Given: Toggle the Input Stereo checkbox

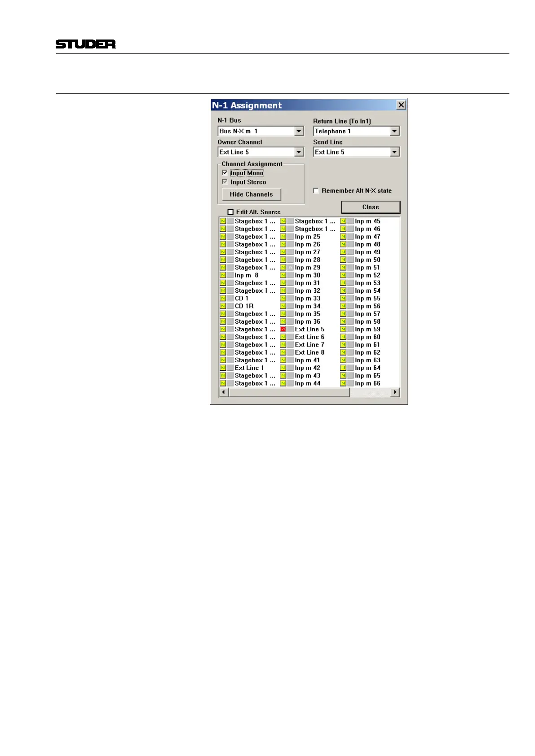Looking at the screenshot, I should [x=225, y=182].
